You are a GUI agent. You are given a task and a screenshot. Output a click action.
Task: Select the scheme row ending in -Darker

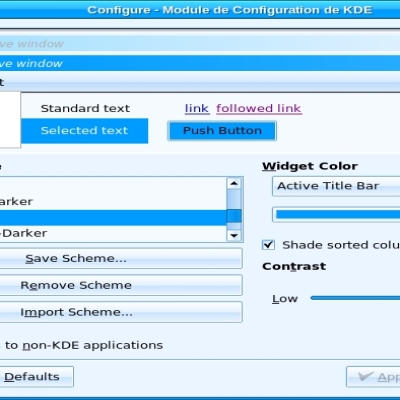113,233
